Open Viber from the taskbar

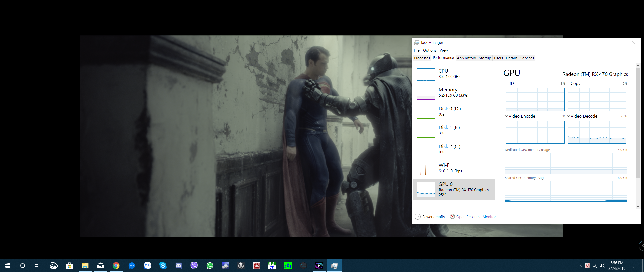(194, 266)
